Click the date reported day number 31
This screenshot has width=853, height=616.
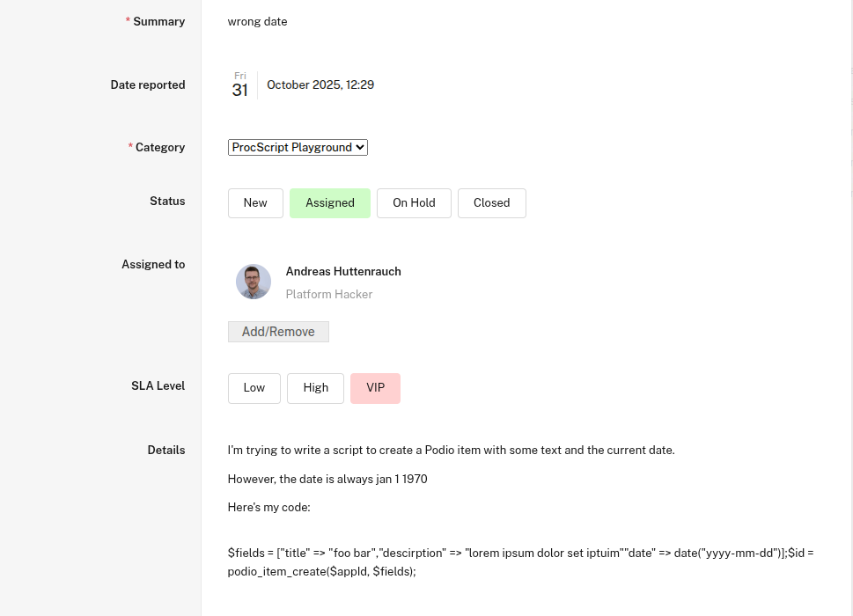(239, 90)
